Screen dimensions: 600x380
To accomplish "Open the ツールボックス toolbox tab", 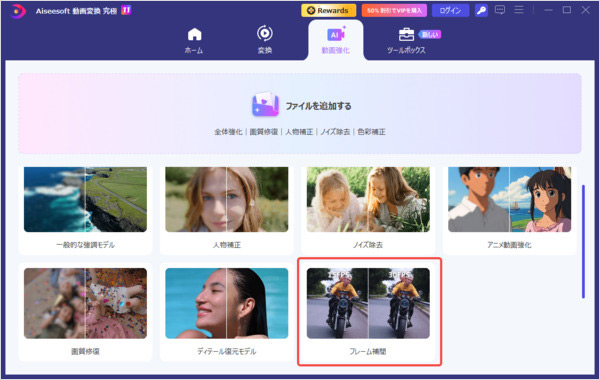I will pos(406,40).
